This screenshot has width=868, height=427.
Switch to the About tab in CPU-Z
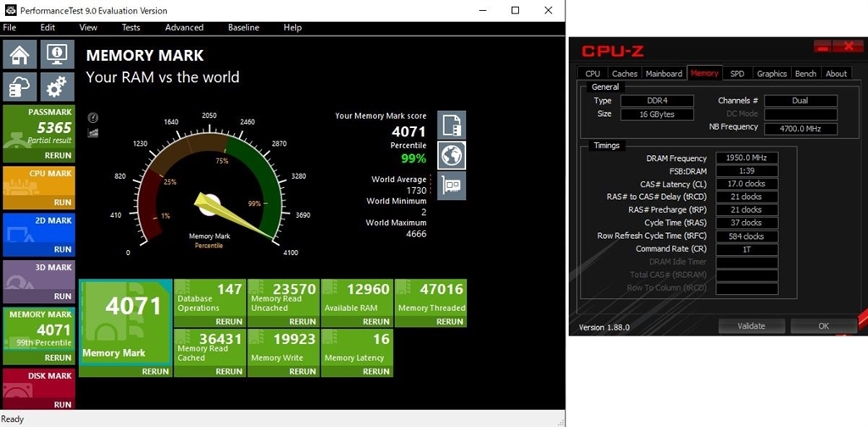(x=836, y=74)
